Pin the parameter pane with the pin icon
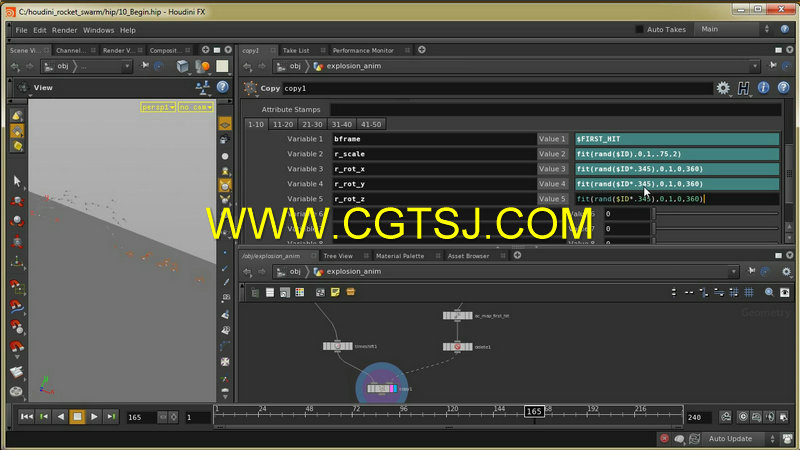 point(773,65)
